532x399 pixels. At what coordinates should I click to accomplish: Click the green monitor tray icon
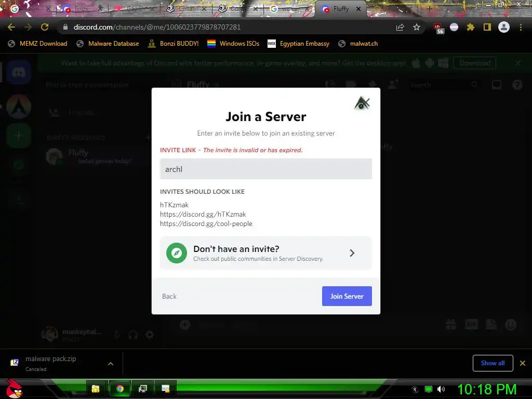pos(429,389)
